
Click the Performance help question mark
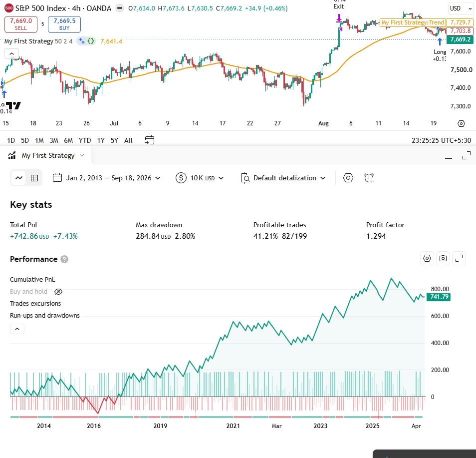64,259
